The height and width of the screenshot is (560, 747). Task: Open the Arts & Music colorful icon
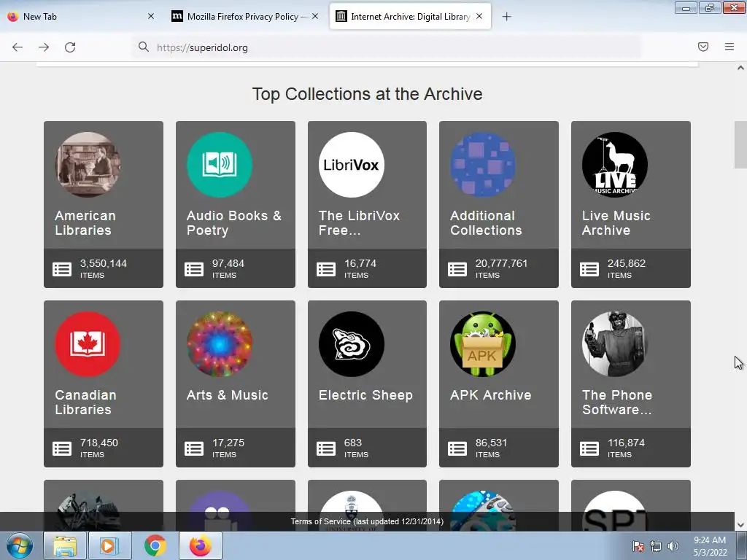[x=220, y=344]
